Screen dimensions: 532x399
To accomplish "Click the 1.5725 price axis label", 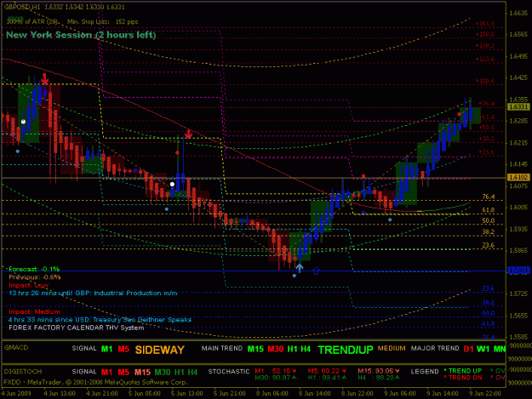I will [518, 294].
